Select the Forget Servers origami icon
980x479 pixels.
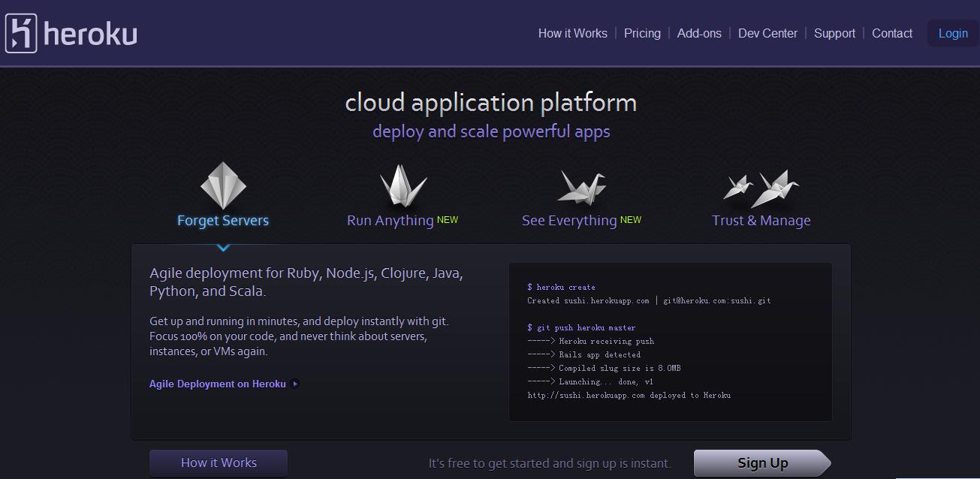pos(223,185)
